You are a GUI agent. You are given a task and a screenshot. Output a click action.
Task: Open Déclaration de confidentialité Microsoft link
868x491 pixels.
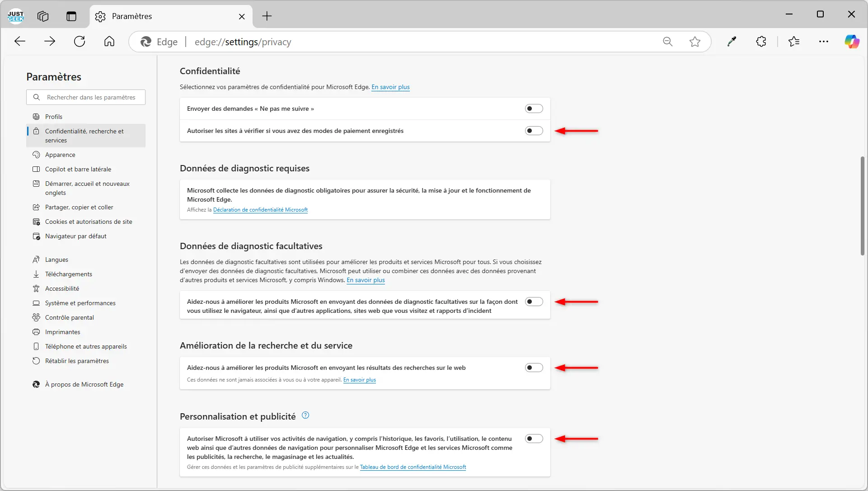click(x=260, y=210)
